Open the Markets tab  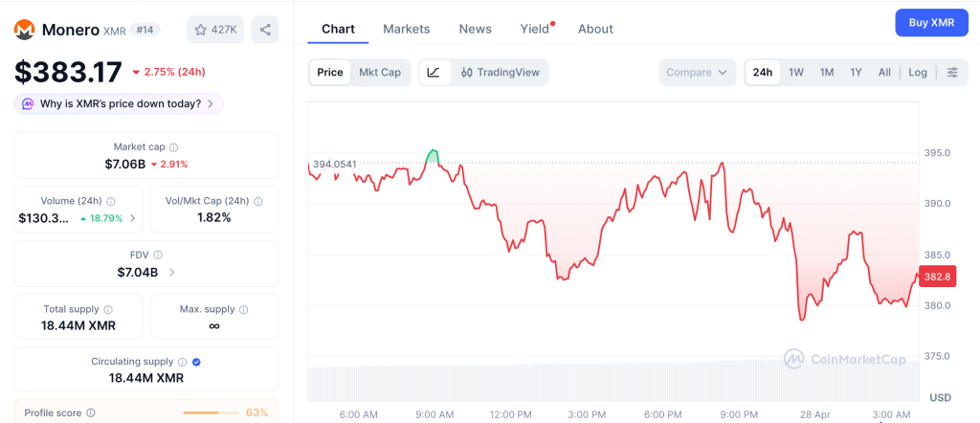tap(407, 29)
